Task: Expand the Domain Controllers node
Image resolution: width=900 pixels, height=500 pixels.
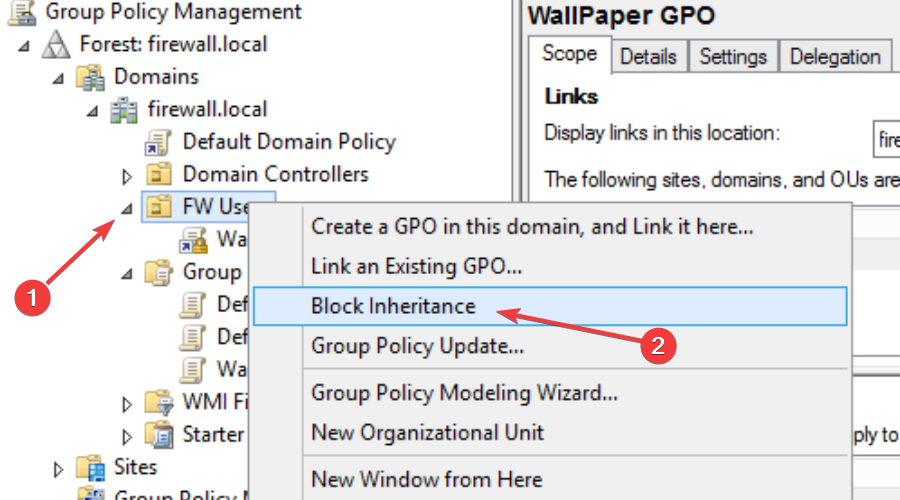Action: click(127, 176)
